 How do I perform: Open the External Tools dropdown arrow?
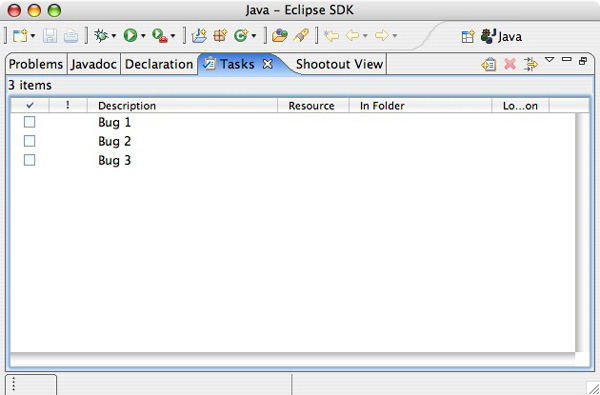(x=173, y=36)
